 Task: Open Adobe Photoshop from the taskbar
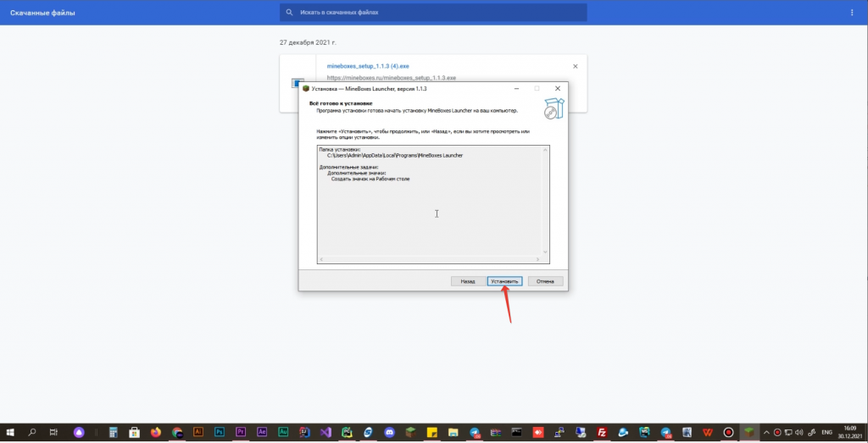click(220, 432)
